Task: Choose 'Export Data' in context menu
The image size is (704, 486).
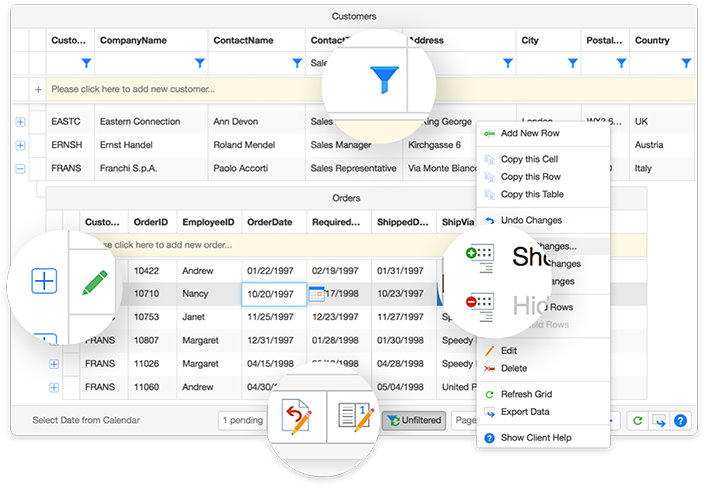Action: click(525, 411)
